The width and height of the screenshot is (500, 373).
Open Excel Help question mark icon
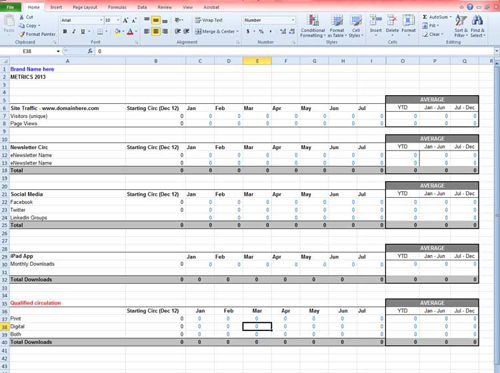[x=470, y=7]
